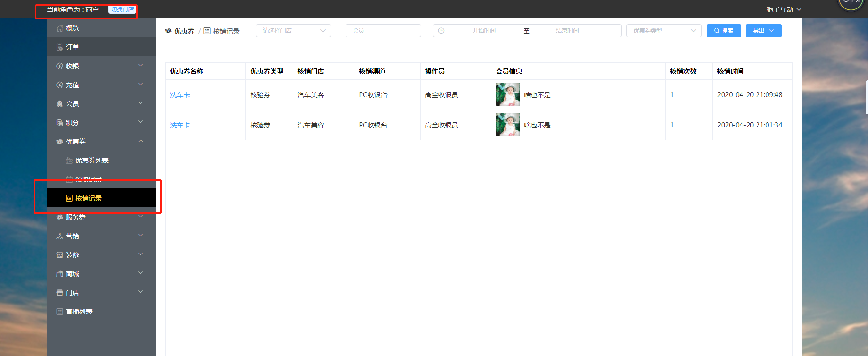Click member avatar in the 21:01:34 row

508,125
